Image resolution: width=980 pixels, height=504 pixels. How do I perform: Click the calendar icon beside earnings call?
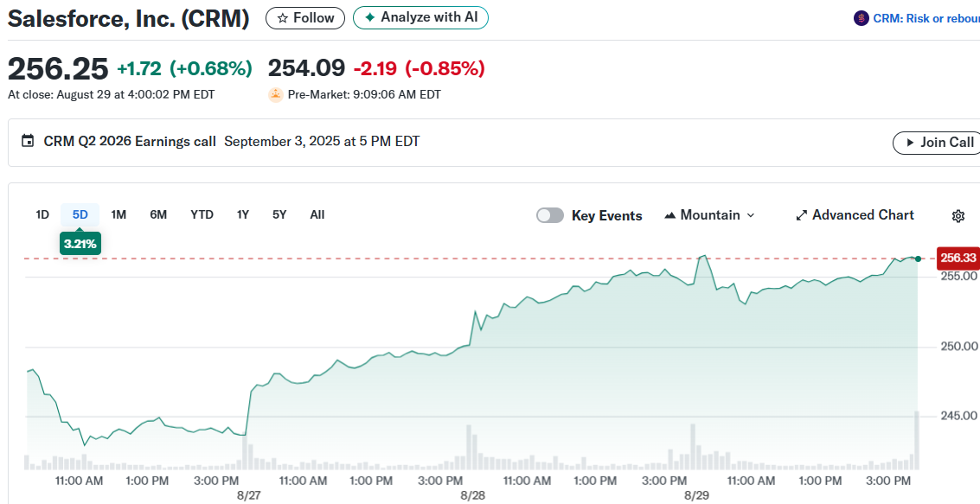[x=28, y=141]
